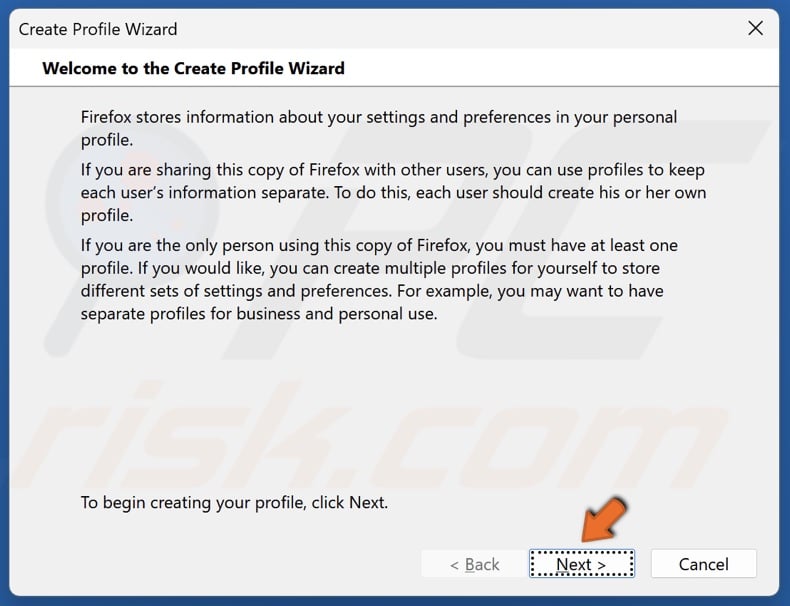Close the Create Profile Wizard window
Viewport: 790px width, 606px height.
(756, 29)
